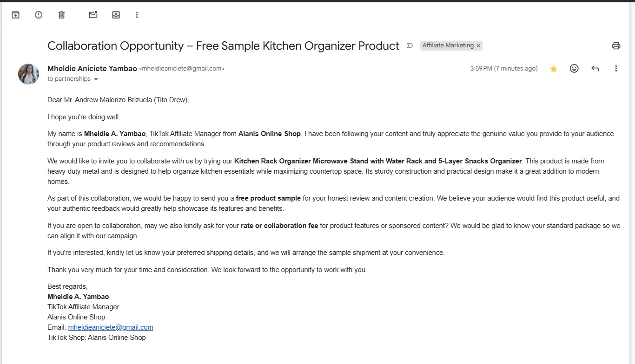635x364 pixels.
Task: Report this email as spam
Action: point(39,15)
